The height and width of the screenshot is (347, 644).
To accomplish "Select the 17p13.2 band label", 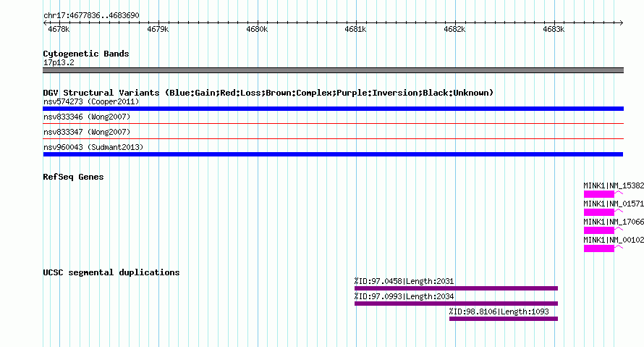I will pyautogui.click(x=59, y=62).
